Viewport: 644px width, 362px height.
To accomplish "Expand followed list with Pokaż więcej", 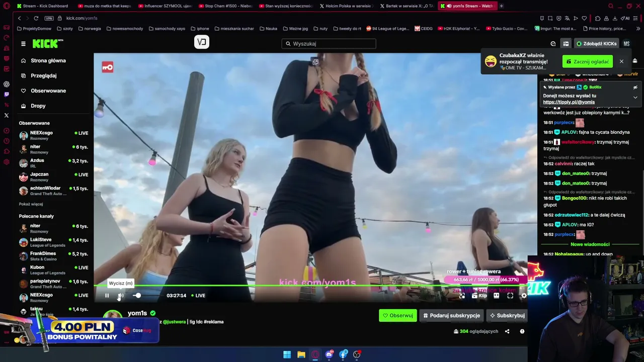I will coord(31,204).
